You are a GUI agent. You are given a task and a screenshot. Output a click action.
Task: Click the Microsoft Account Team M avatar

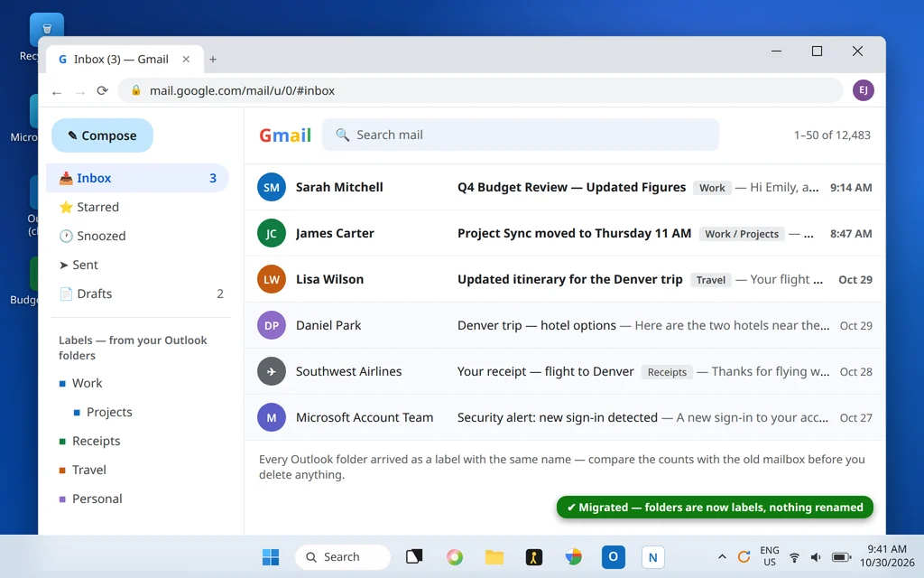pyautogui.click(x=271, y=417)
